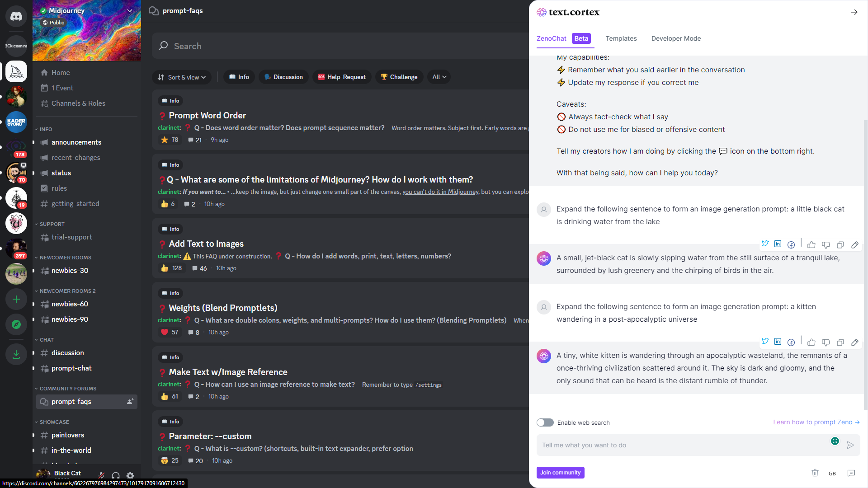Focus the forum Search field

click(340, 46)
